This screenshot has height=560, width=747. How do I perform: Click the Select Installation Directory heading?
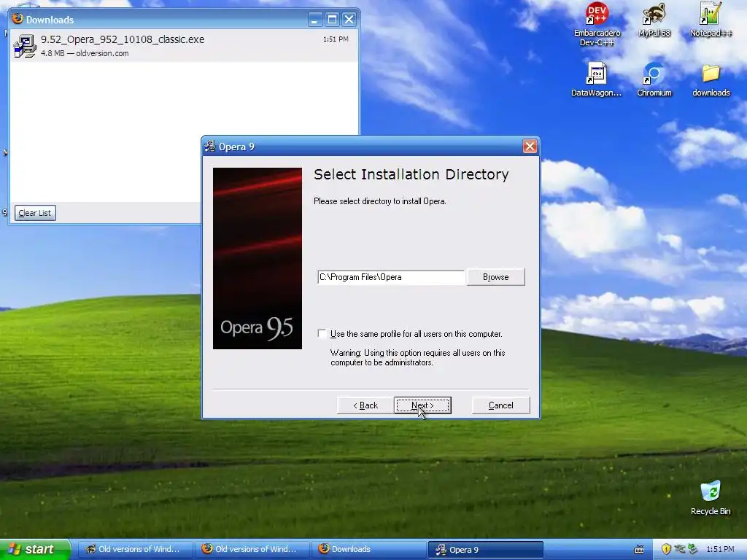click(x=411, y=174)
